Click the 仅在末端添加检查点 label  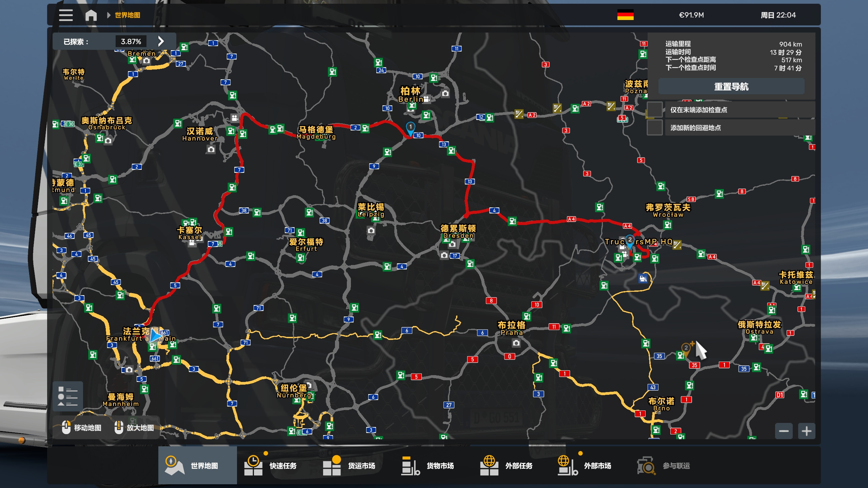click(x=698, y=110)
